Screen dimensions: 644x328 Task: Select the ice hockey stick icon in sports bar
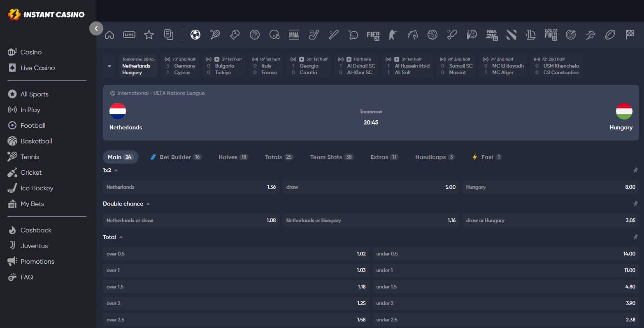314,35
